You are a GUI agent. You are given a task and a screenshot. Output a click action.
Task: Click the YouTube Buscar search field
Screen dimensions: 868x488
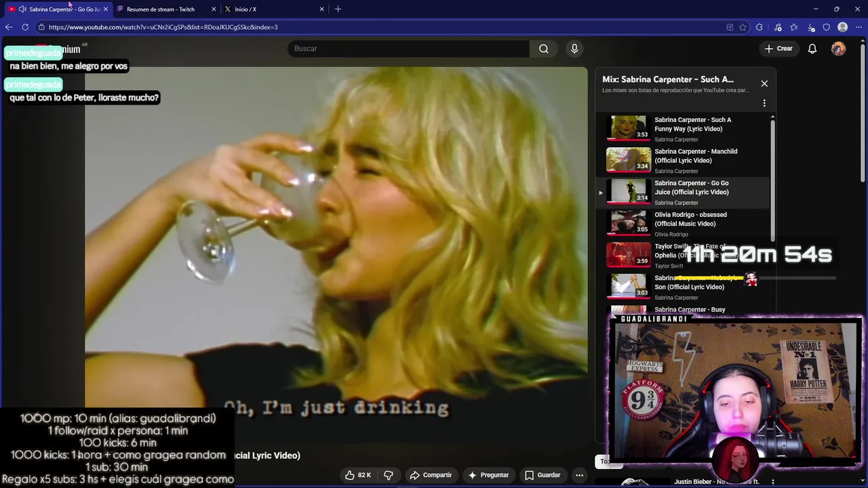(408, 49)
